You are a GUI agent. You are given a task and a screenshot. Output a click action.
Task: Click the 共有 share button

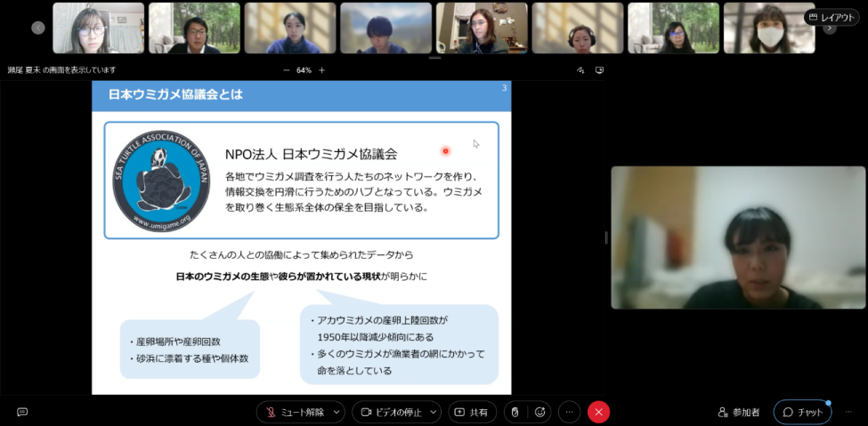click(x=472, y=412)
